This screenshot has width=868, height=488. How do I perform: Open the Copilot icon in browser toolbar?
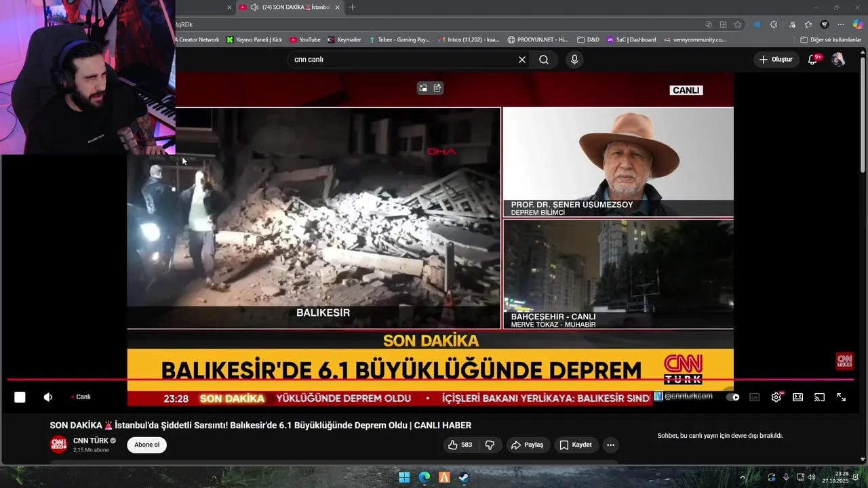tap(857, 24)
